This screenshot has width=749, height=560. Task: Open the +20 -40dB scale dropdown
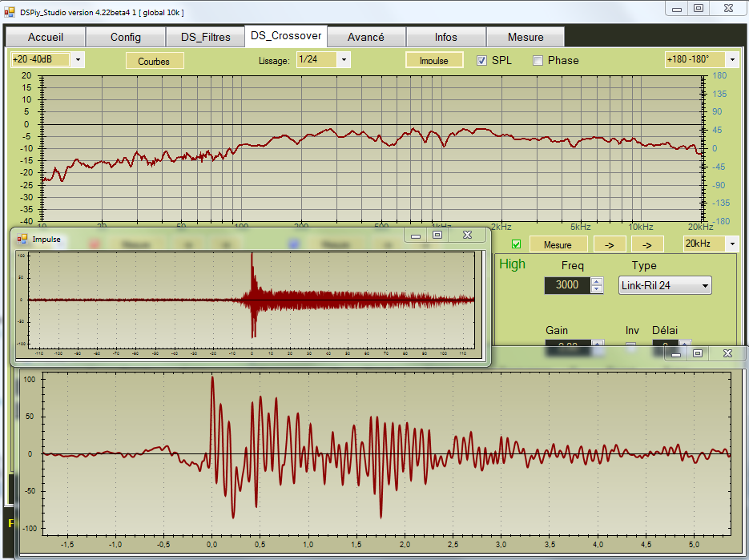click(x=78, y=60)
